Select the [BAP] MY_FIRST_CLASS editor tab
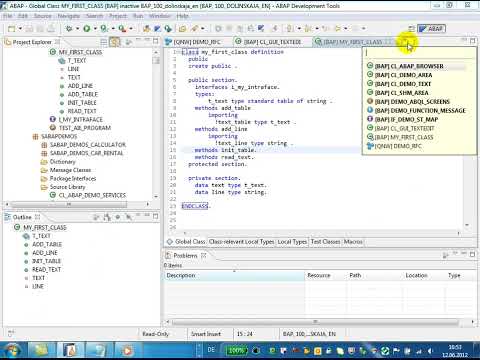Image resolution: width=480 pixels, height=360 pixels. [354, 42]
